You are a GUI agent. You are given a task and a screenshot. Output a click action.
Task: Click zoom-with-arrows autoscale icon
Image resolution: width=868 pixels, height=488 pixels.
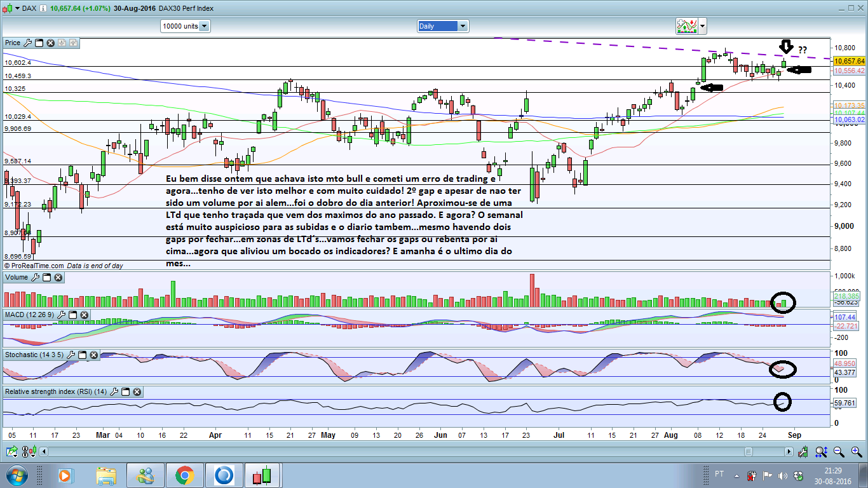822,452
